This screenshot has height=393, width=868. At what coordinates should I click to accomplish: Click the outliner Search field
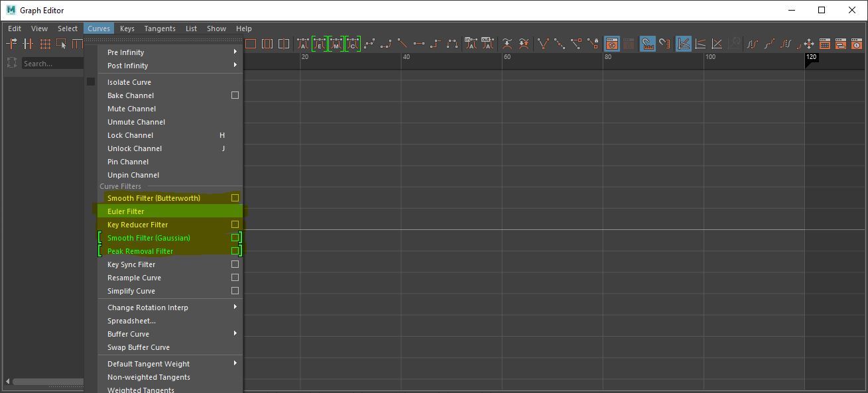[x=52, y=64]
